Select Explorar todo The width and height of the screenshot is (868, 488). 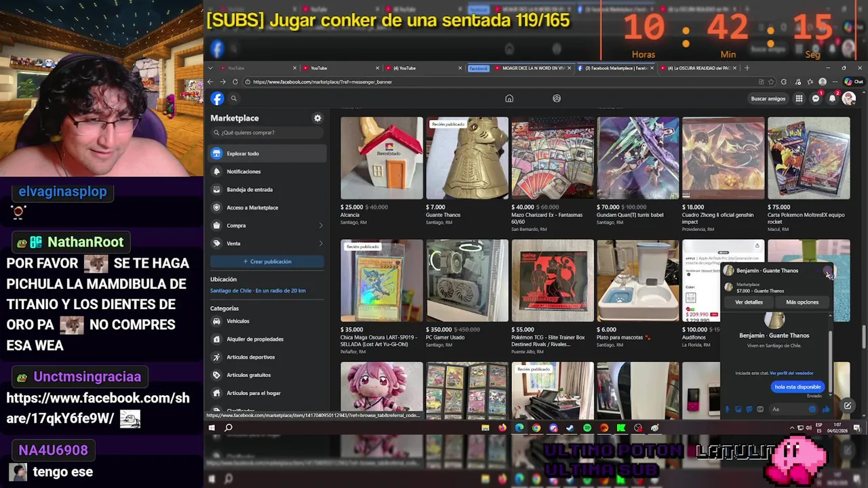(268, 154)
